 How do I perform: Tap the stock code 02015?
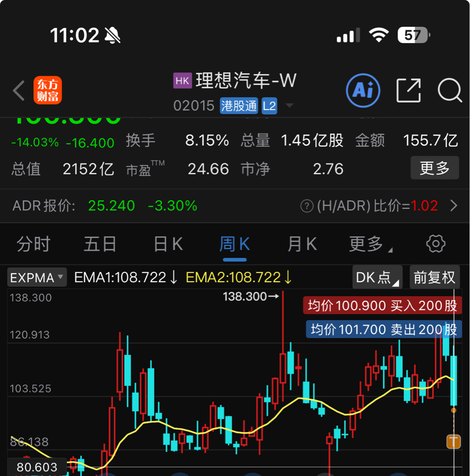(x=194, y=106)
